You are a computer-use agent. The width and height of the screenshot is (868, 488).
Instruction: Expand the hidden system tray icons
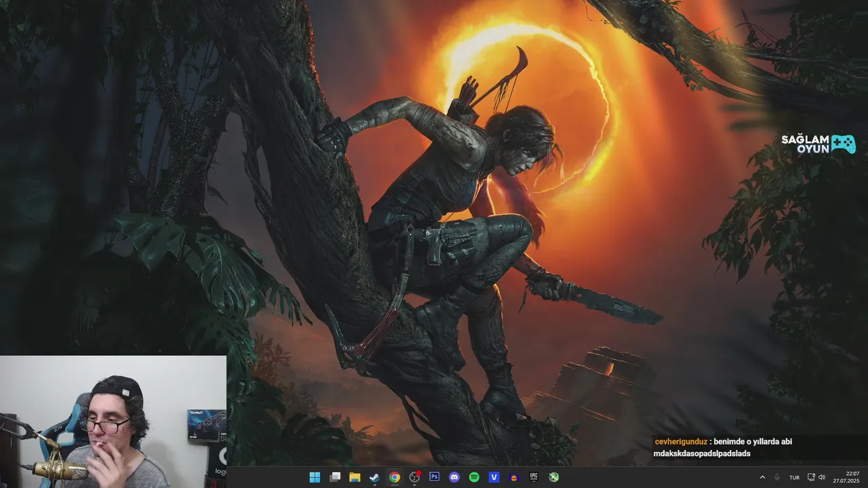point(762,477)
